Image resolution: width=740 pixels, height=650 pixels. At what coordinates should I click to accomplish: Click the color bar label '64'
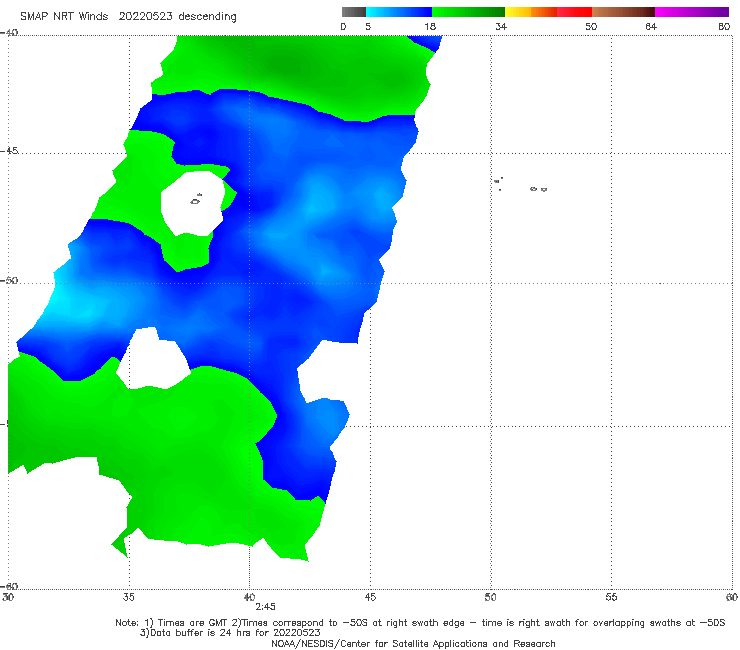pyautogui.click(x=651, y=26)
